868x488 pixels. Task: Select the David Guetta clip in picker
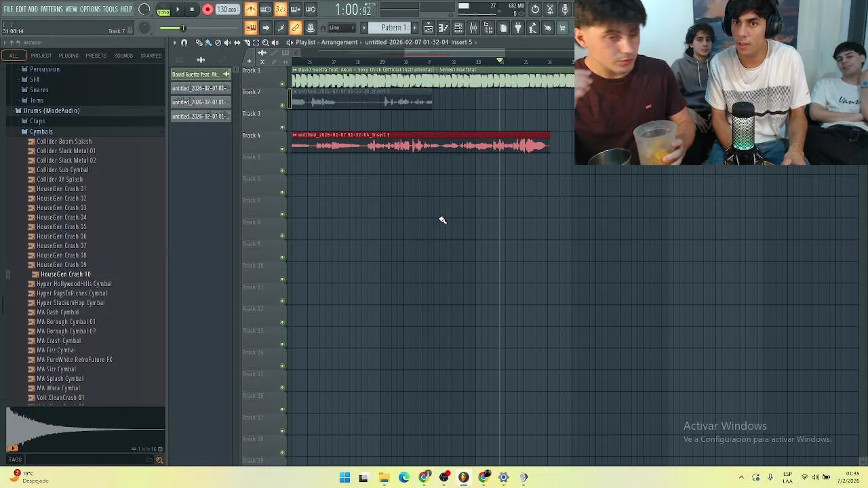[200, 74]
